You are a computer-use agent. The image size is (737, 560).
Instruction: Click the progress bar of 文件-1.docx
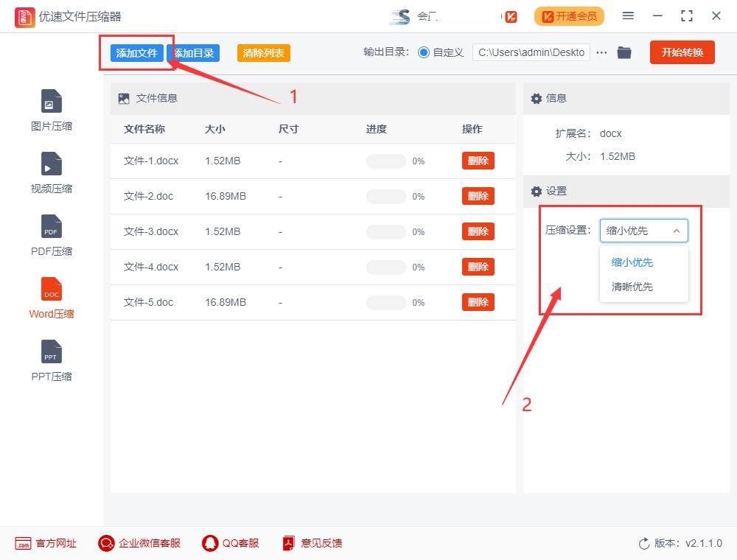tap(385, 161)
